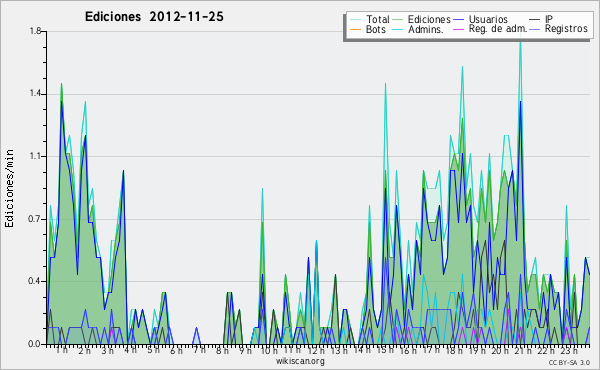Image resolution: width=600 pixels, height=370 pixels.
Task: Click the '12 h' x-axis tick label
Action: click(316, 350)
